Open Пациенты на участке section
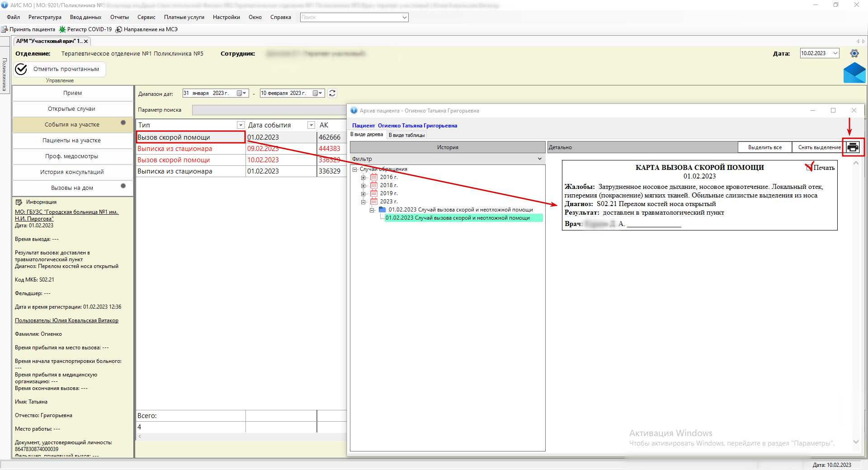Screen dimensions: 868x470 pyautogui.click(x=72, y=141)
